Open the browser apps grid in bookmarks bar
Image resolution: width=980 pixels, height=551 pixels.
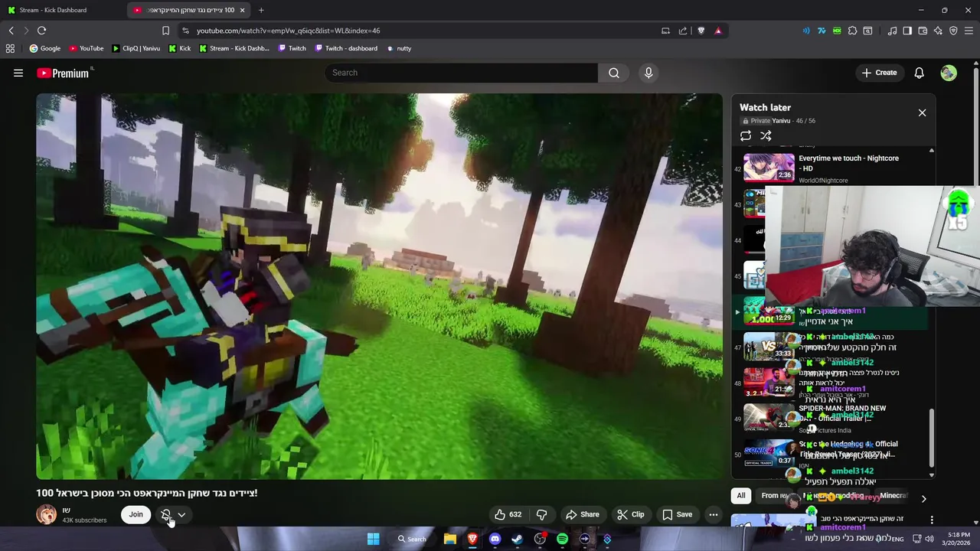pos(10,48)
